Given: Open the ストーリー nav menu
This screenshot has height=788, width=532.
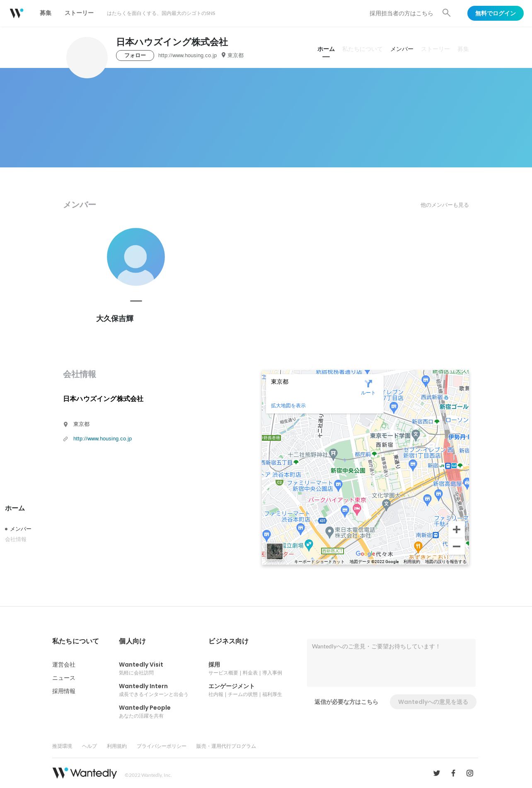Looking at the screenshot, I should click(x=79, y=13).
